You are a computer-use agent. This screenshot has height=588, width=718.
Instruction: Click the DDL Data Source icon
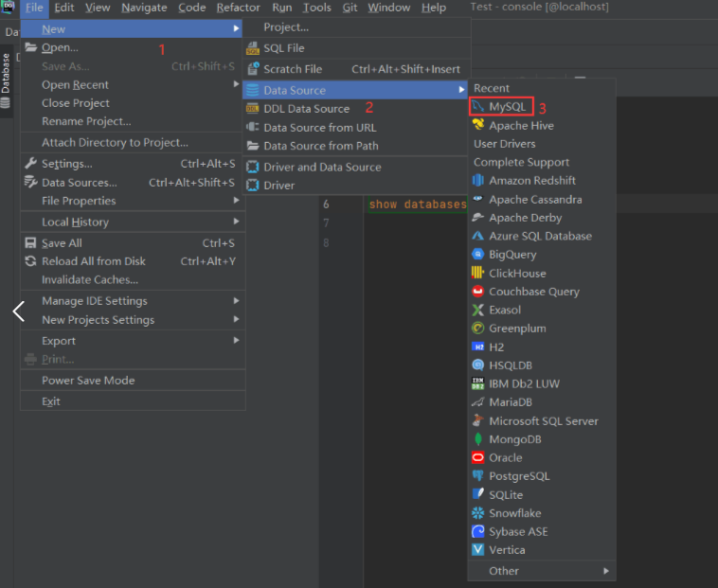point(252,109)
